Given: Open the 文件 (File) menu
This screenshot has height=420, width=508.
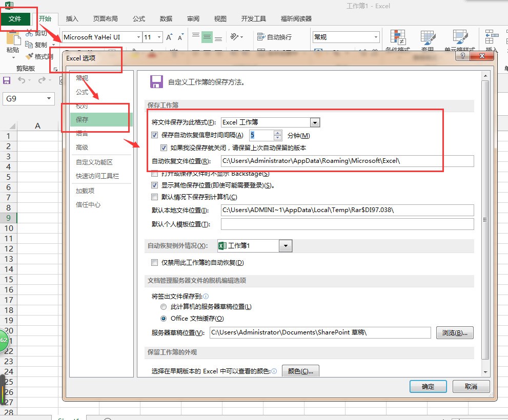Looking at the screenshot, I should (15, 19).
